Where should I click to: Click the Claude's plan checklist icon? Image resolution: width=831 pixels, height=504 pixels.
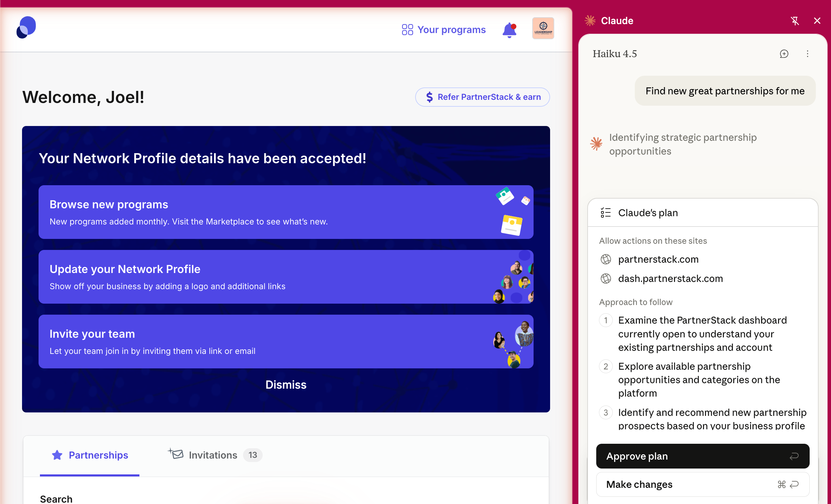(606, 213)
